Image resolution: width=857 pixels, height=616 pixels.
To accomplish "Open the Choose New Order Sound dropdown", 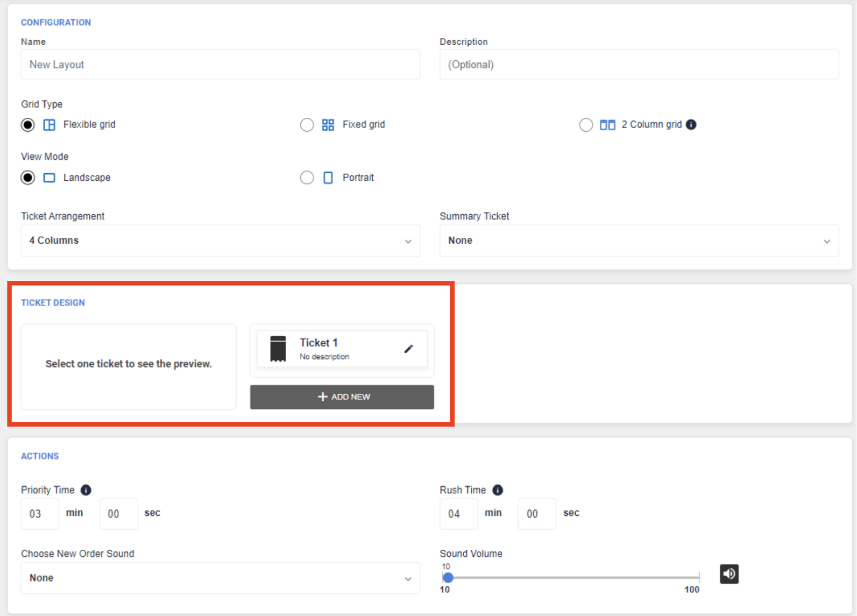I will click(220, 578).
